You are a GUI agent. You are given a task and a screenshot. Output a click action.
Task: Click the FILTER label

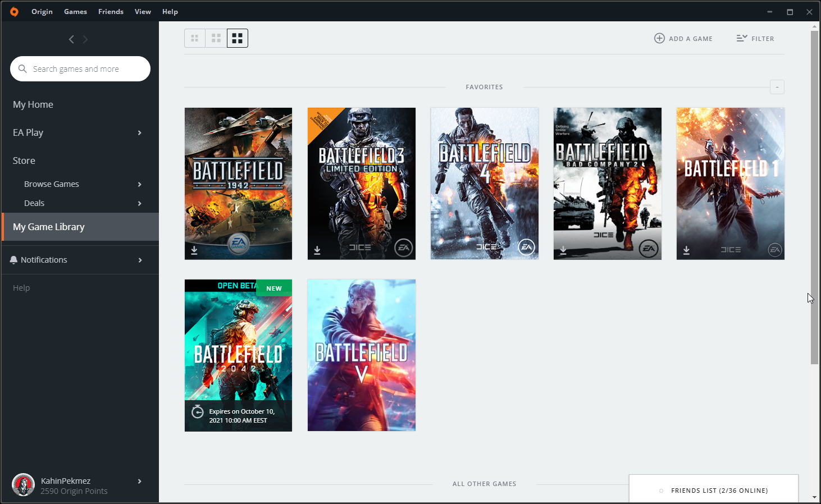coord(763,39)
